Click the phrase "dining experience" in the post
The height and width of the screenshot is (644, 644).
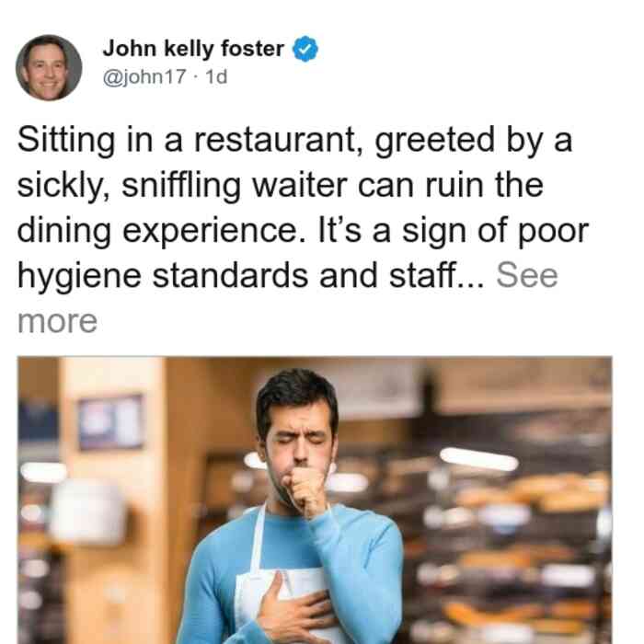click(162, 231)
